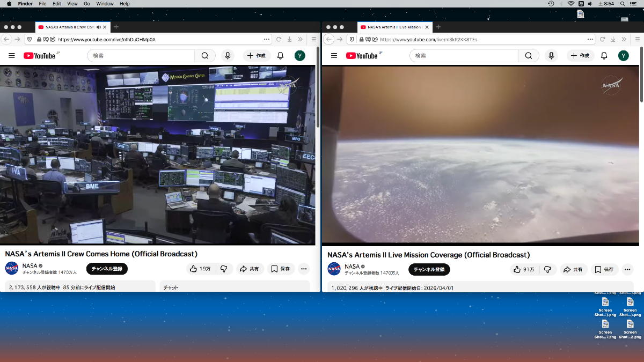The image size is (644, 362).
Task: Open YouTube guide menu in right window
Action: pos(334,56)
